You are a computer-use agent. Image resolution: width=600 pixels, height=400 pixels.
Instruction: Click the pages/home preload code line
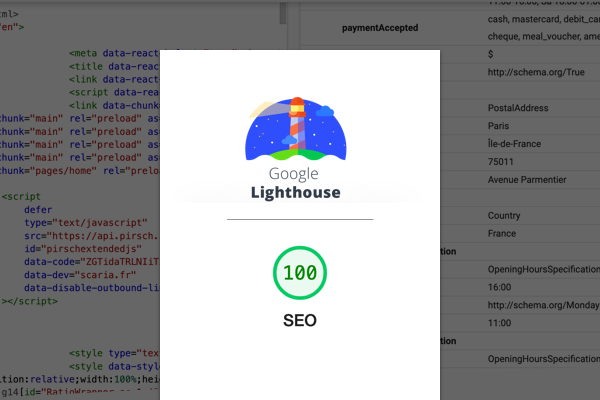click(x=80, y=171)
